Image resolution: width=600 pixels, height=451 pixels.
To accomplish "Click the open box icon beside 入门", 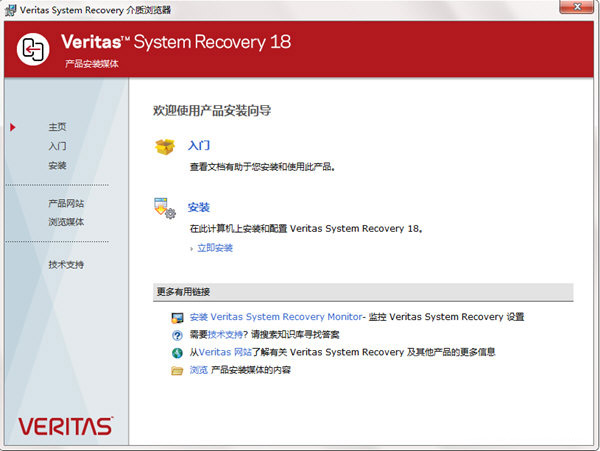I will point(165,147).
